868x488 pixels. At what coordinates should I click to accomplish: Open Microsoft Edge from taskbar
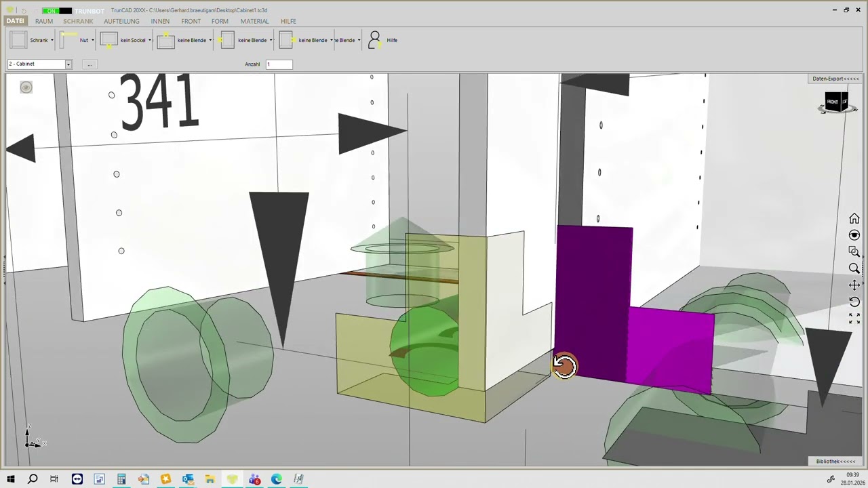tap(277, 479)
